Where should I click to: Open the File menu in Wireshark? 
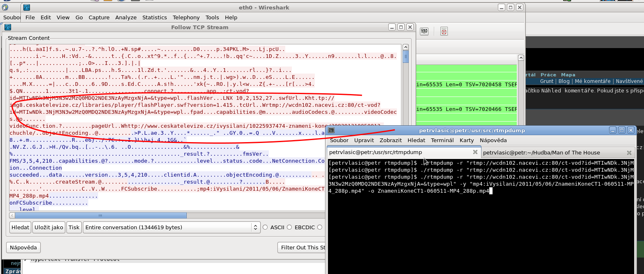[x=30, y=17]
